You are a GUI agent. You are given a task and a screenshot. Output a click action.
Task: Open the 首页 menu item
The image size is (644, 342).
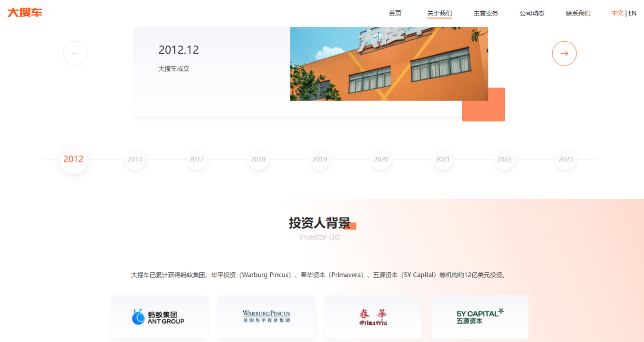[x=395, y=13]
